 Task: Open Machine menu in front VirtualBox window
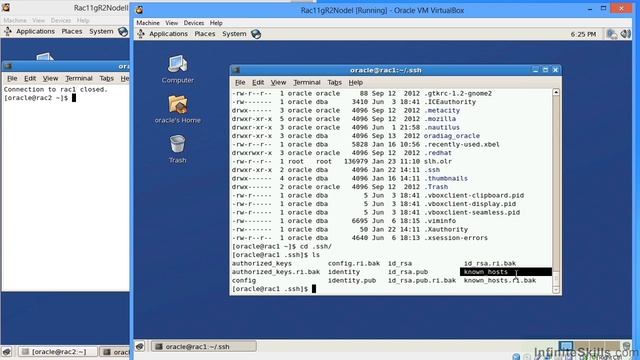point(148,23)
